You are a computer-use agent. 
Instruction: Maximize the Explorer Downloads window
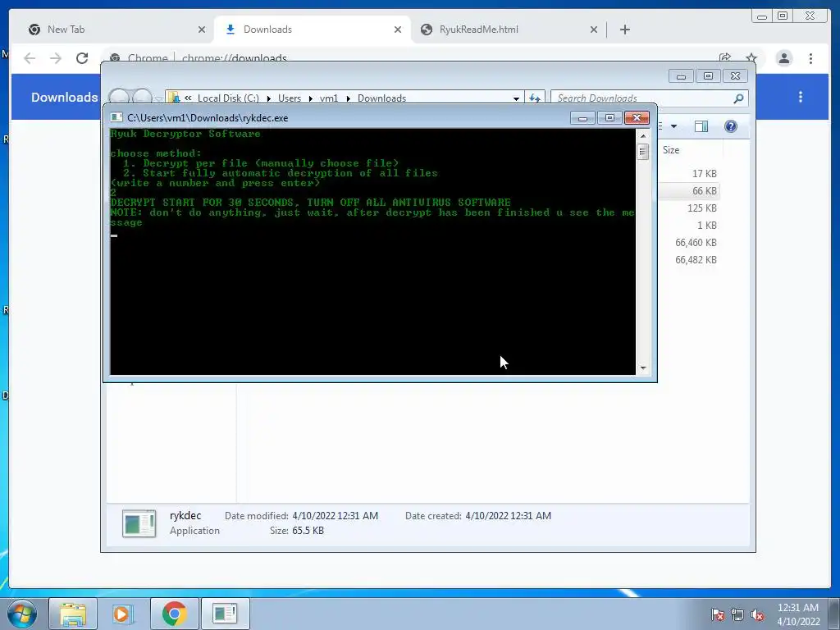pos(708,76)
